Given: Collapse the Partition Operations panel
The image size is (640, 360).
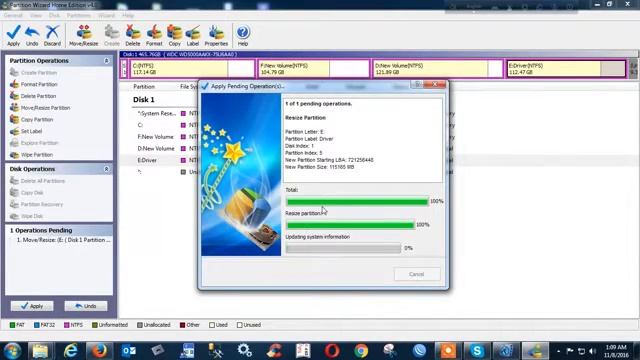Looking at the screenshot, I should (106, 61).
